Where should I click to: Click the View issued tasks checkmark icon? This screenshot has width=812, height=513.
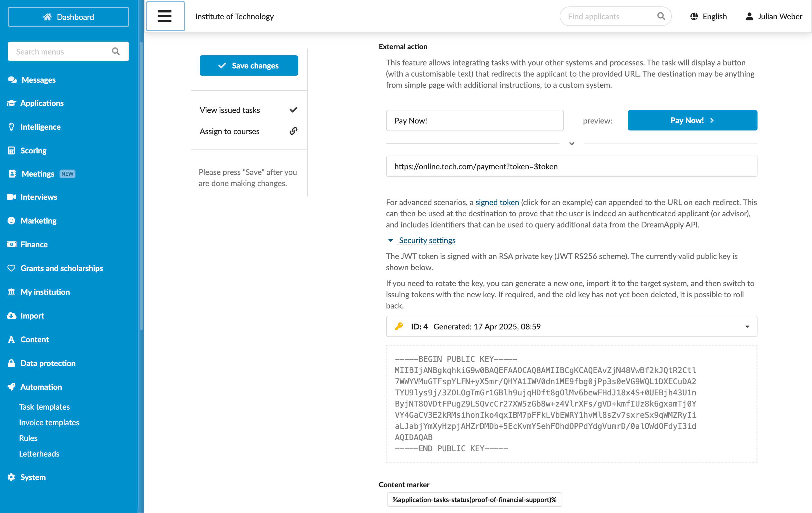293,110
